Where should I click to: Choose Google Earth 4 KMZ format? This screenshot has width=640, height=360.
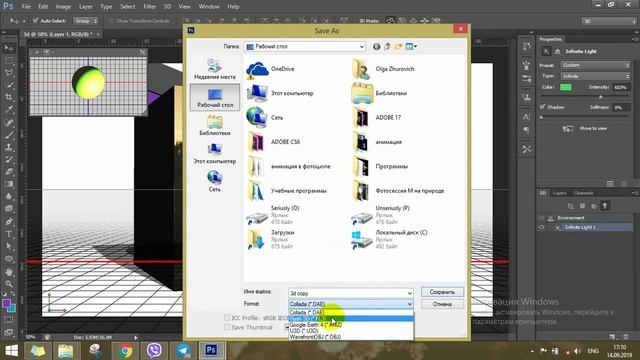coord(351,325)
